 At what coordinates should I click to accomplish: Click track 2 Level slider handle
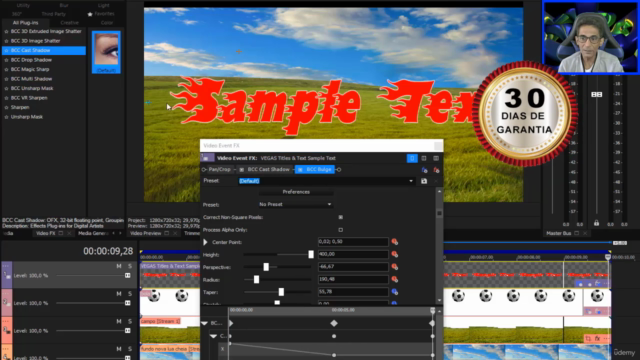tap(128, 303)
